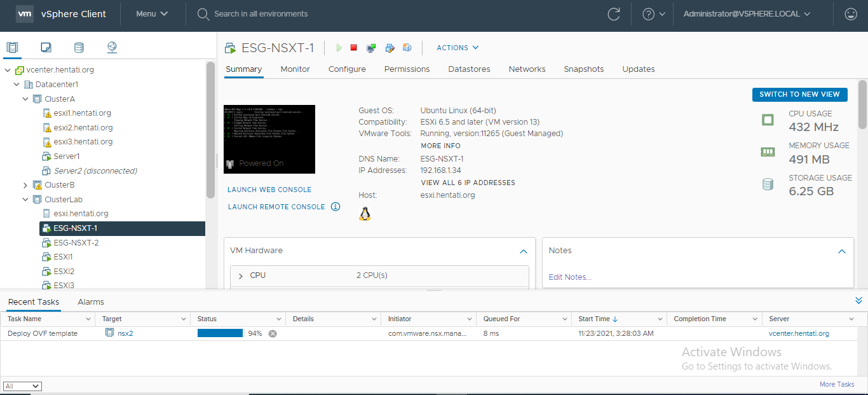Image resolution: width=868 pixels, height=395 pixels.
Task: Click the More Tasks link
Action: click(x=837, y=384)
